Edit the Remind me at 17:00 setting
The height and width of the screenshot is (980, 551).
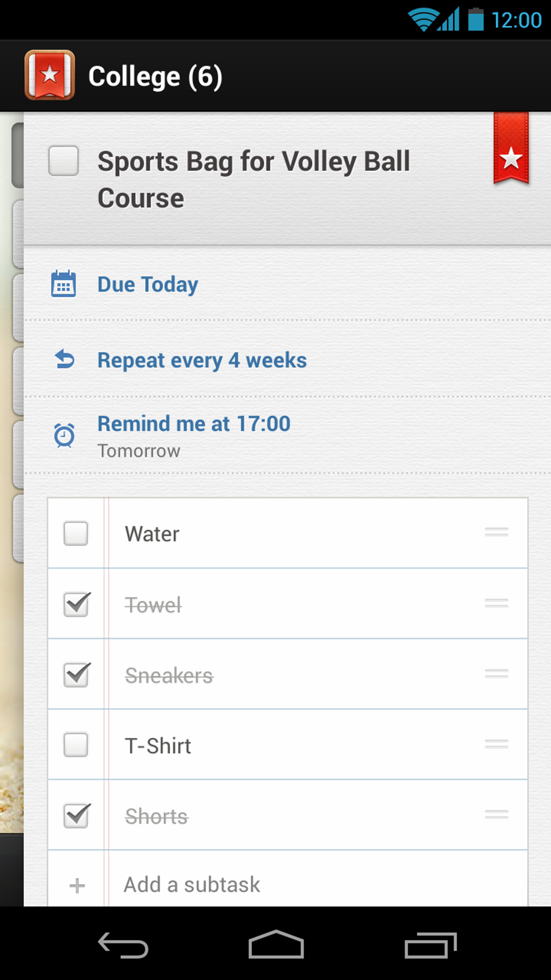click(x=193, y=424)
